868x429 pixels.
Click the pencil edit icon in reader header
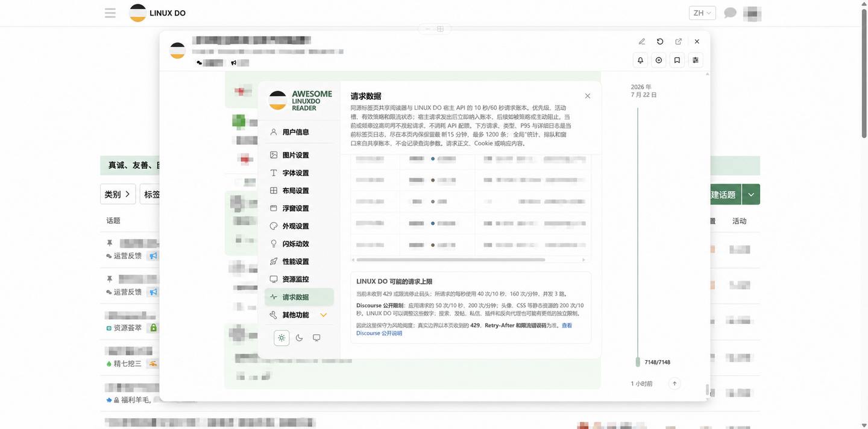coord(642,42)
